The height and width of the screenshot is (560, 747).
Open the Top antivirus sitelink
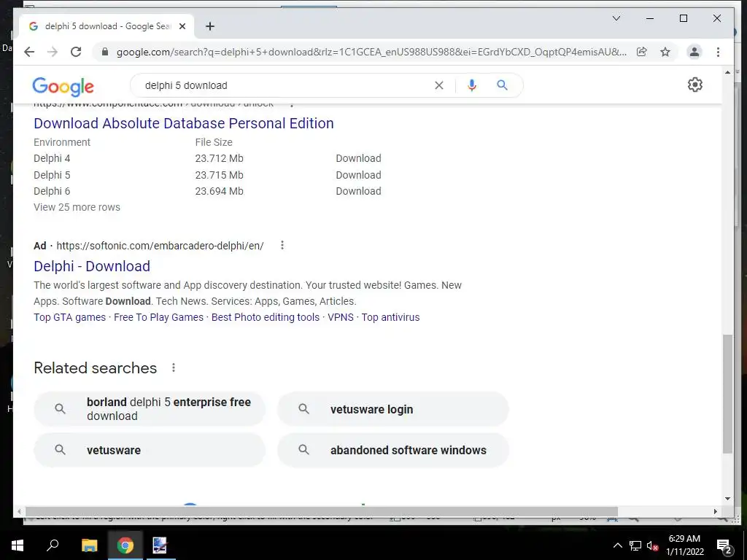click(391, 318)
